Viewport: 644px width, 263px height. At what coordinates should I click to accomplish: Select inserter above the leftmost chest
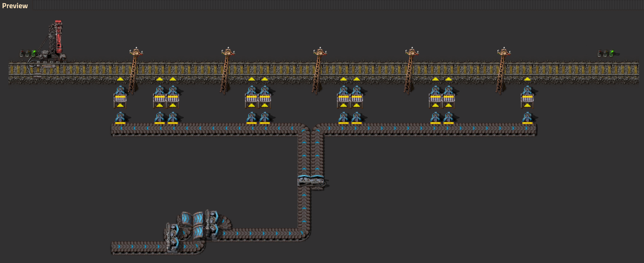(x=120, y=89)
